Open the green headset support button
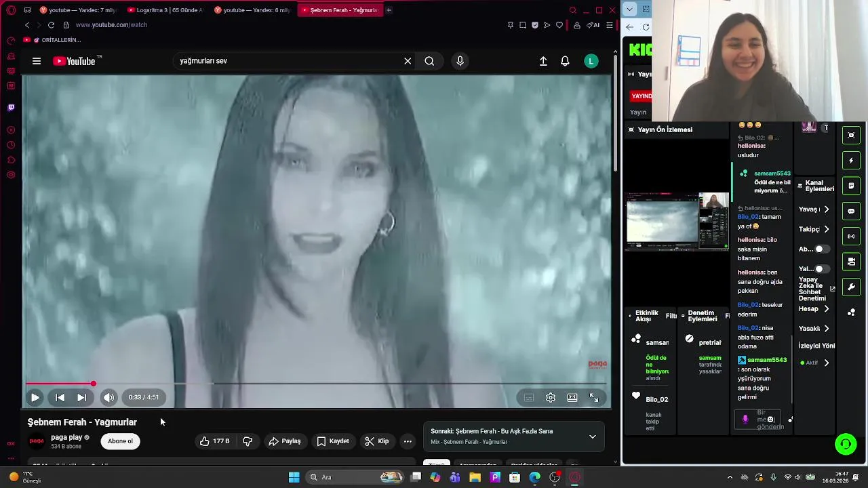This screenshot has width=868, height=488. (846, 445)
